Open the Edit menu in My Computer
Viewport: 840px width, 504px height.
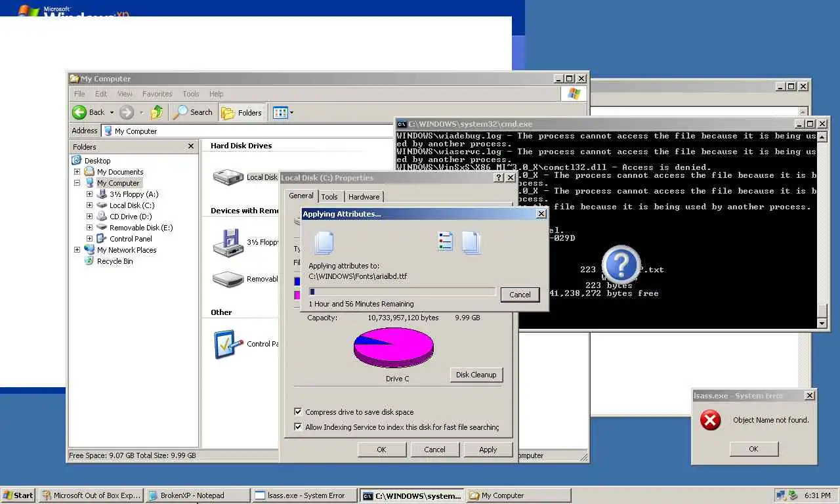[x=100, y=94]
